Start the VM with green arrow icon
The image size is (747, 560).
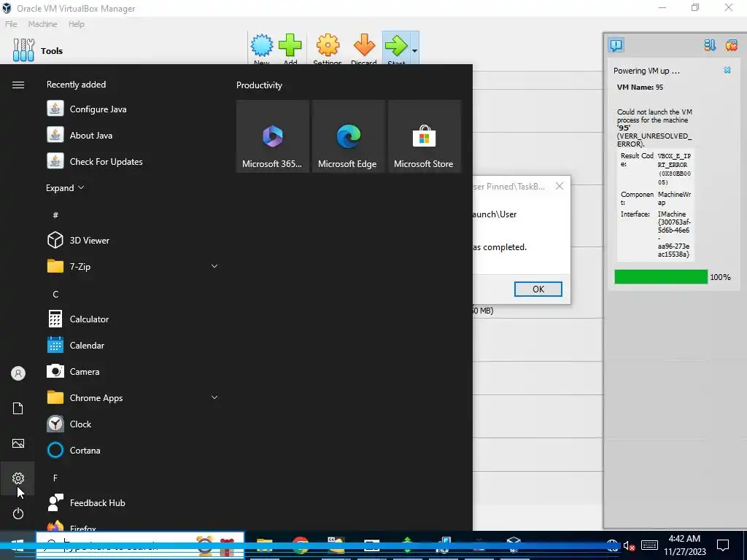pos(396,46)
